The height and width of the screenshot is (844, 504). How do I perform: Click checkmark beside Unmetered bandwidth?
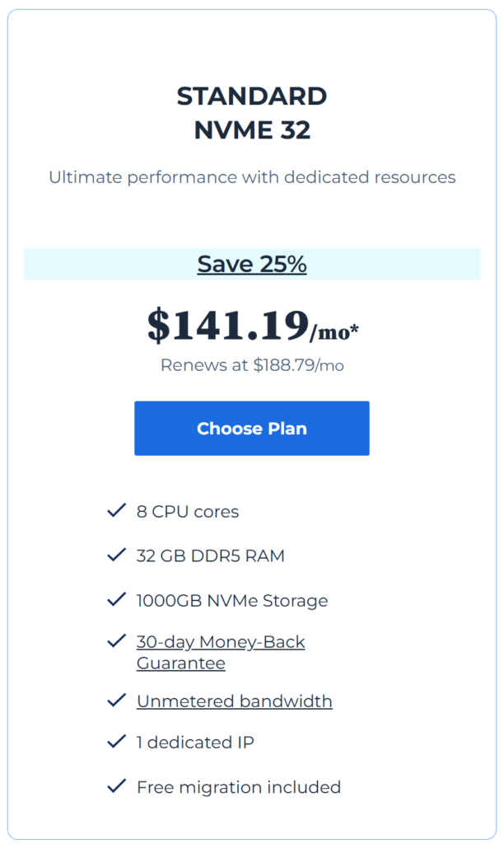[x=116, y=701]
